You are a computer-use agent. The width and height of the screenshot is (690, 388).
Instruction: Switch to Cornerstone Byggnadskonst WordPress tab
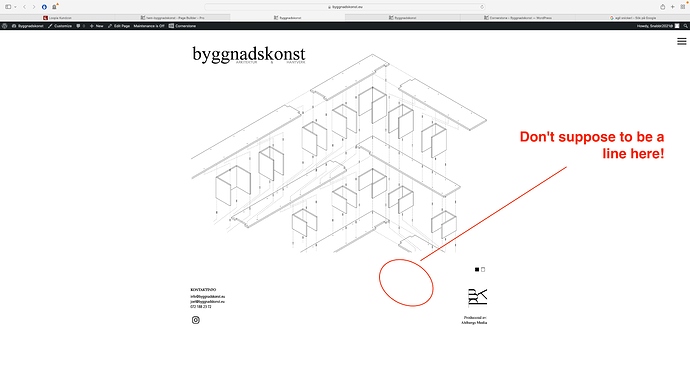pos(518,18)
